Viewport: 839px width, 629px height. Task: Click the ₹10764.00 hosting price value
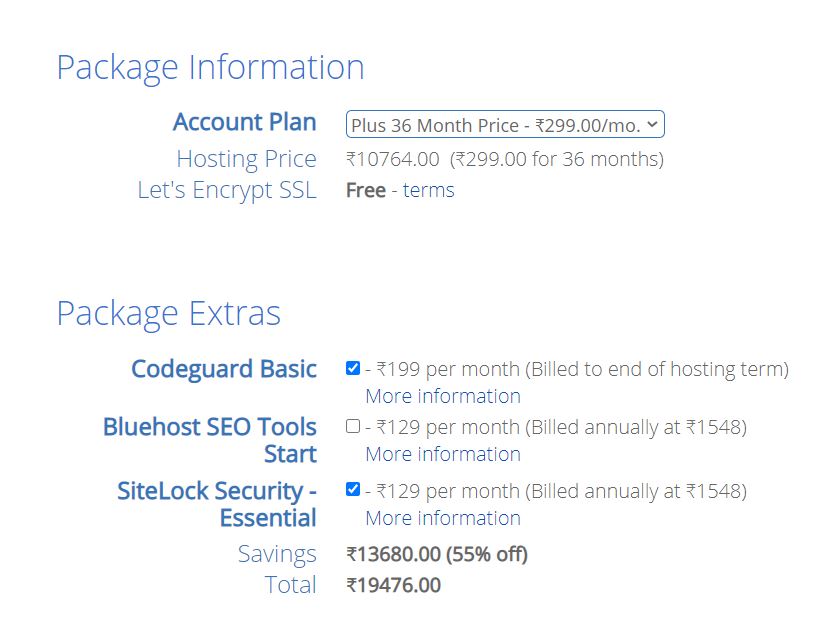(x=392, y=159)
